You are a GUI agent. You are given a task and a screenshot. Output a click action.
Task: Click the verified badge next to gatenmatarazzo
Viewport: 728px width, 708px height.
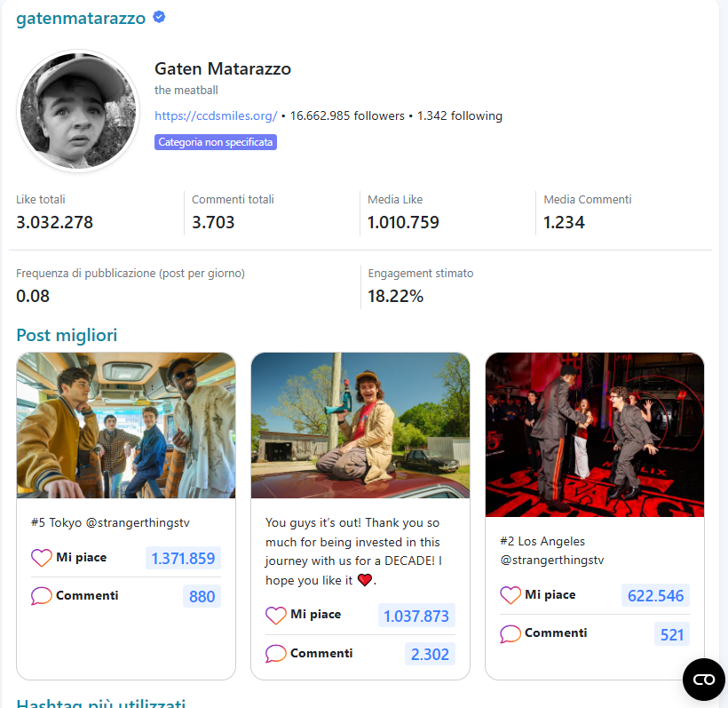[x=159, y=18]
